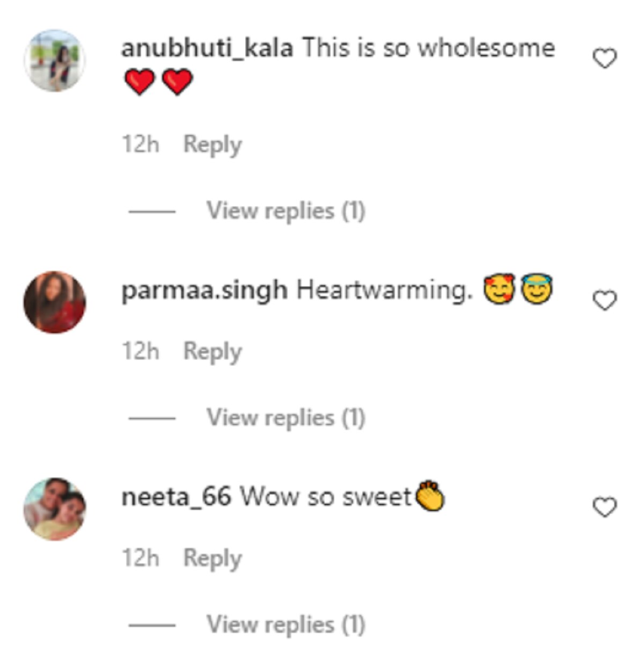Image resolution: width=644 pixels, height=646 pixels.
Task: Expand View replies under anubhuti_kala's comment
Action: (x=286, y=211)
